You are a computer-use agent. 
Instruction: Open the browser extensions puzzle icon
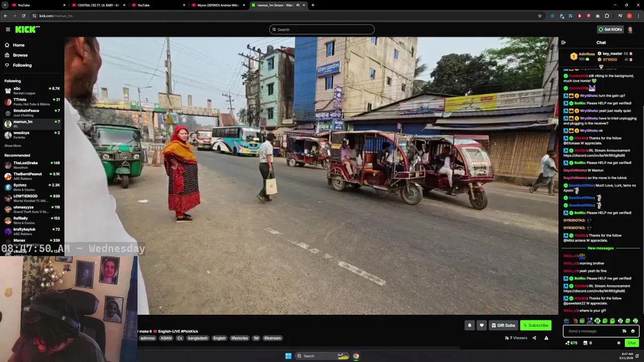pyautogui.click(x=607, y=16)
